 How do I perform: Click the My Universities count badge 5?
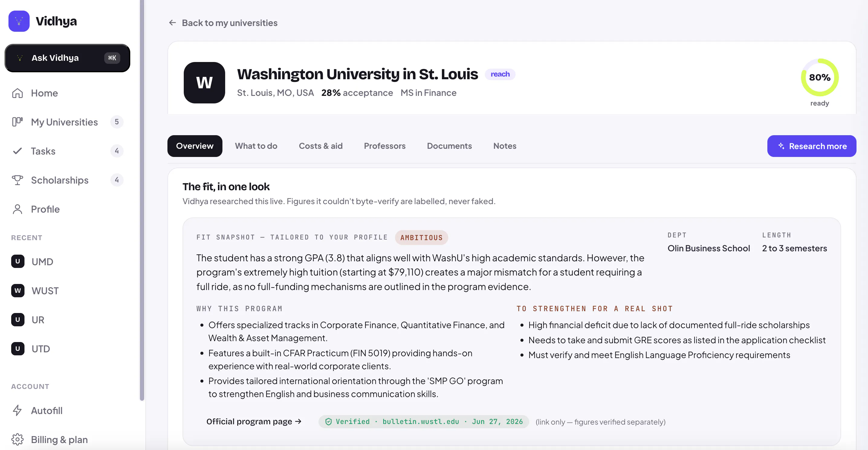pos(117,122)
